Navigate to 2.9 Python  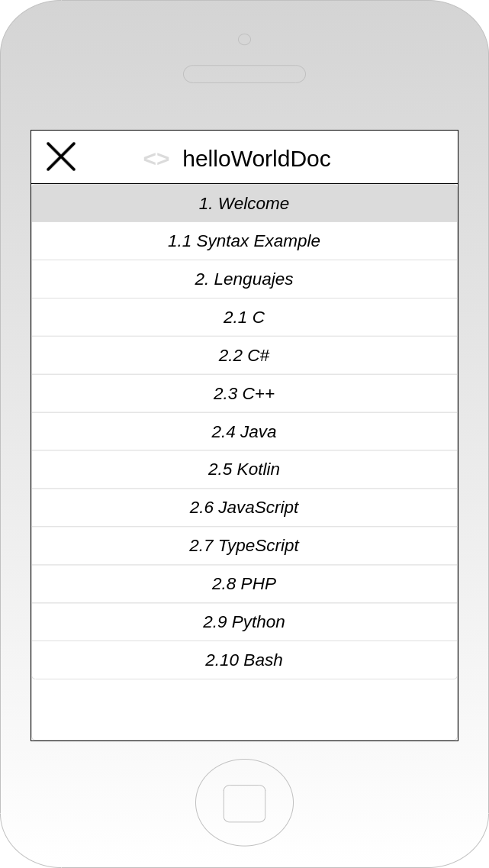coord(244,623)
